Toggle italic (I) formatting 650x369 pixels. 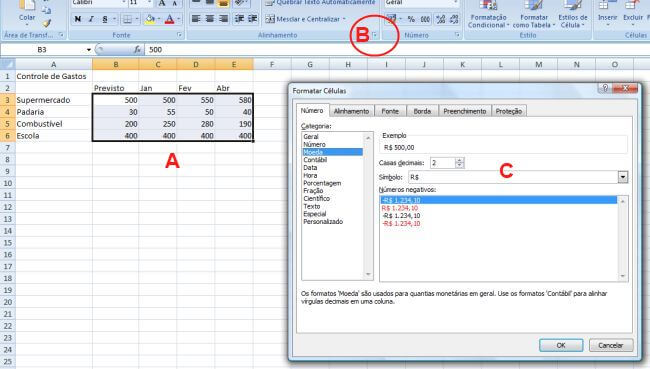pyautogui.click(x=91, y=19)
